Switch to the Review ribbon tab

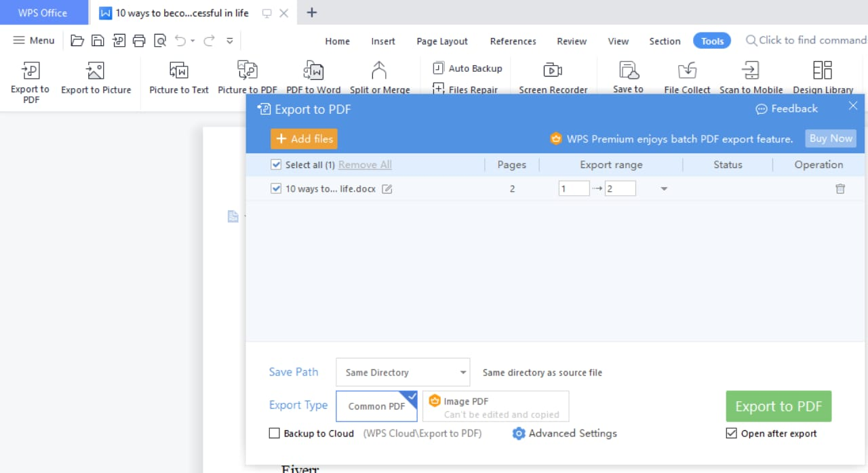click(x=571, y=41)
